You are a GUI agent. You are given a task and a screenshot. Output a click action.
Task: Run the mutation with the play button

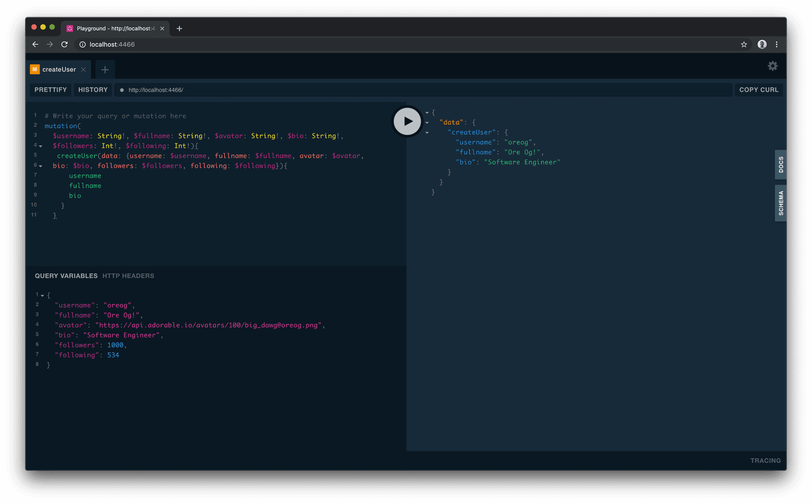pyautogui.click(x=408, y=121)
